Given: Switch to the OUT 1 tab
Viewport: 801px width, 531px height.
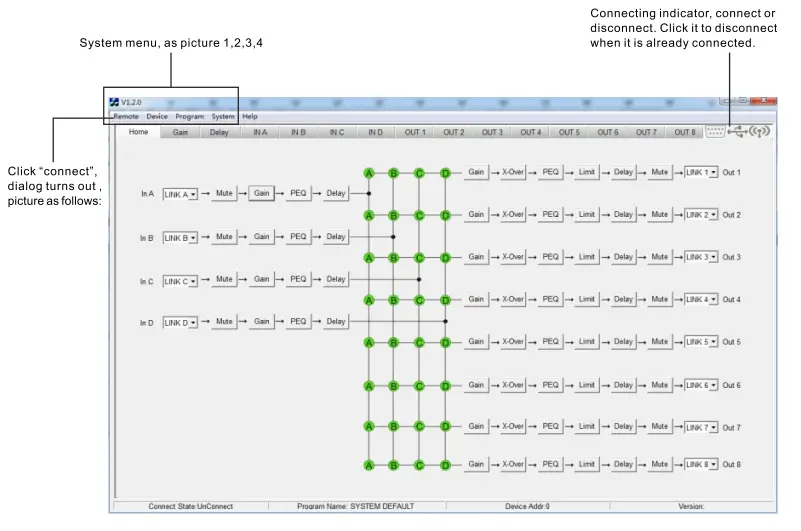Looking at the screenshot, I should (415, 132).
